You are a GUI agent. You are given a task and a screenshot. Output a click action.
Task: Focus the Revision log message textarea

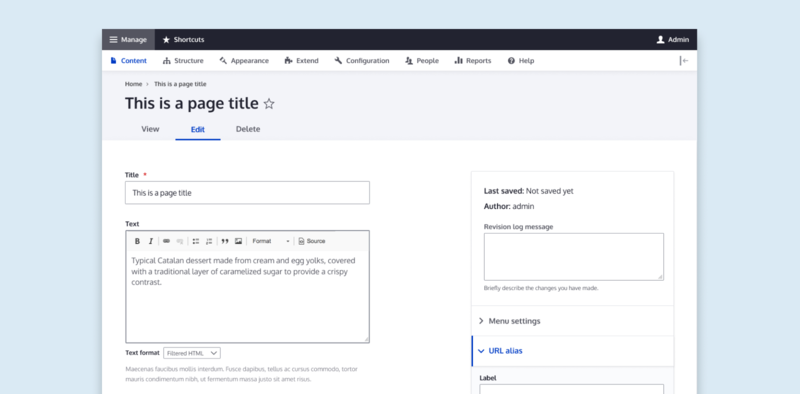574,257
